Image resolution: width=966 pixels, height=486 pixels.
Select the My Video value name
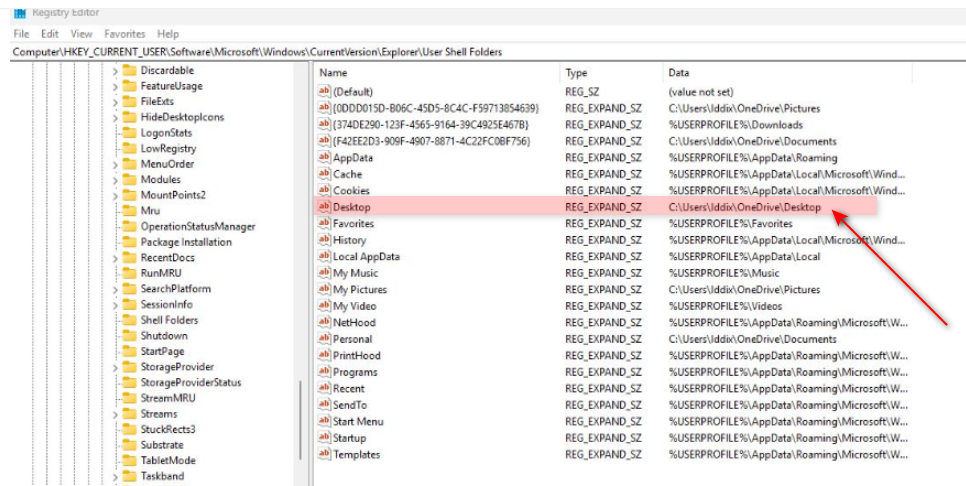click(354, 306)
